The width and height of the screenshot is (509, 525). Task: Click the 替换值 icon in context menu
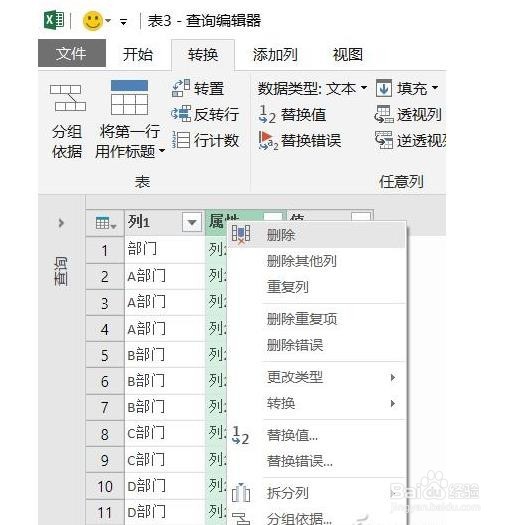point(240,436)
